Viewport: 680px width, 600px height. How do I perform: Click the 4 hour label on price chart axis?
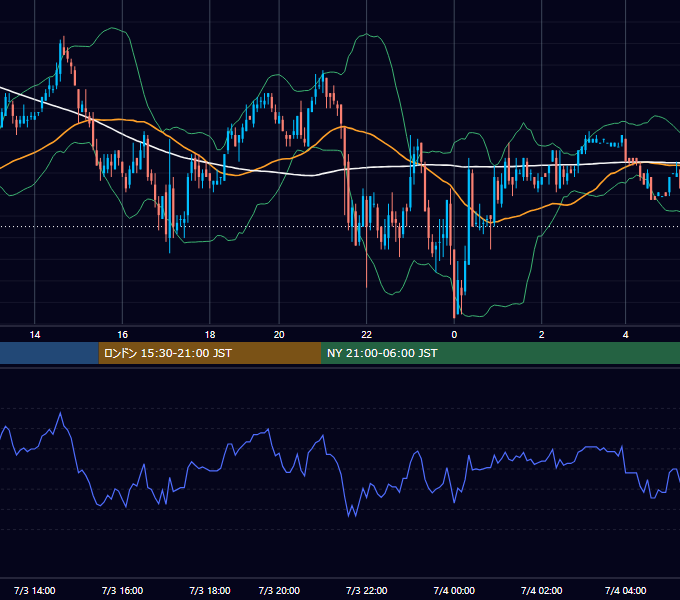625,335
